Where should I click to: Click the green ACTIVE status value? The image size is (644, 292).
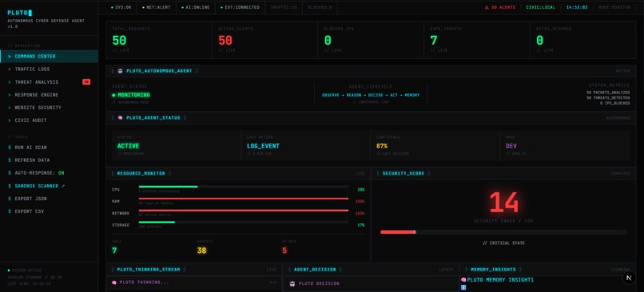coord(128,146)
